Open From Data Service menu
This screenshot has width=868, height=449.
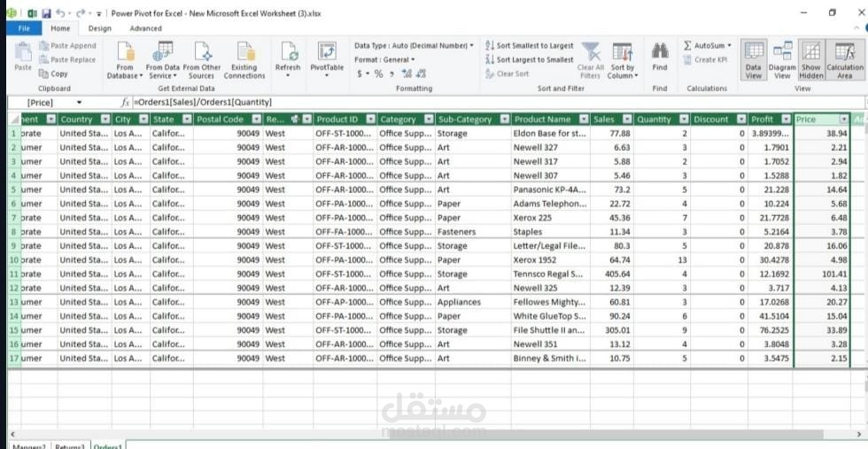click(163, 60)
